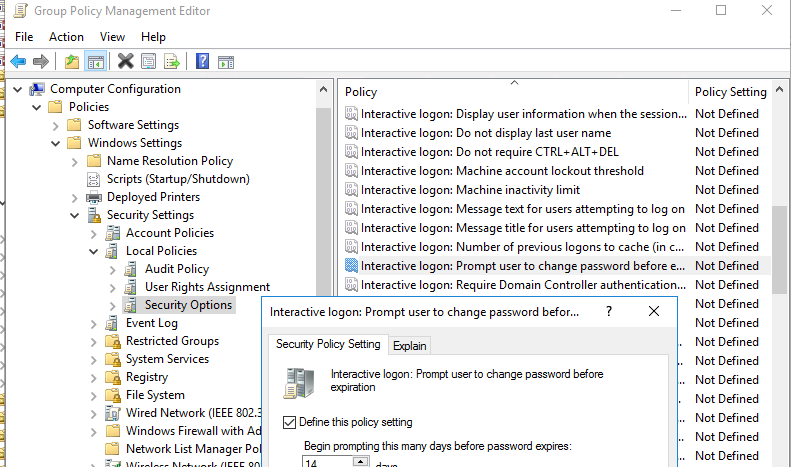Expand the Software Settings node

coord(55,126)
